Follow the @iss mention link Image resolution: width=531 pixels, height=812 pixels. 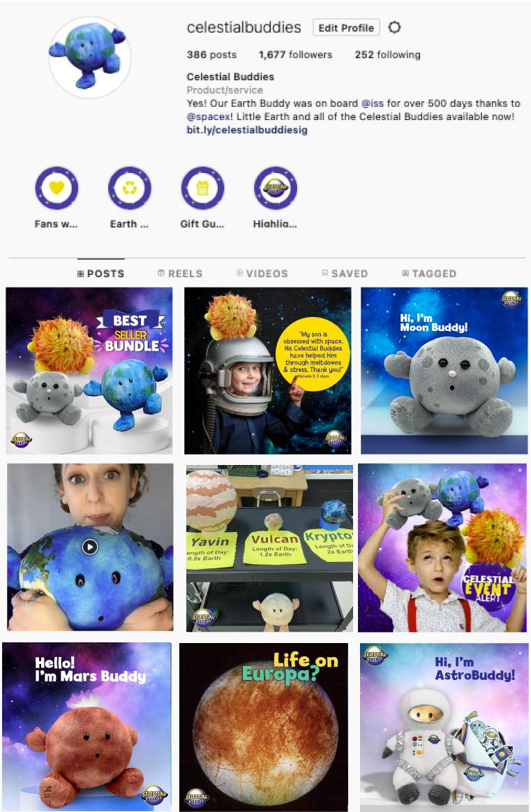[373, 103]
